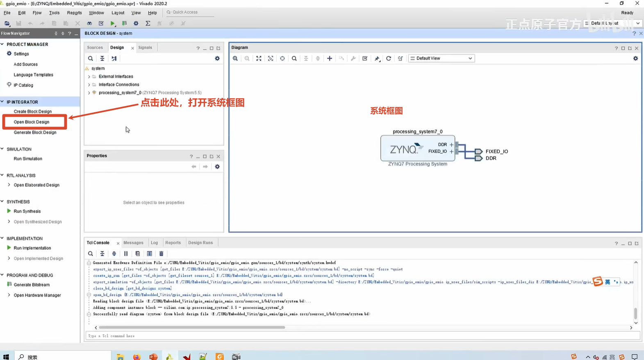Close the Design tab
This screenshot has width=644, height=360.
click(132, 48)
